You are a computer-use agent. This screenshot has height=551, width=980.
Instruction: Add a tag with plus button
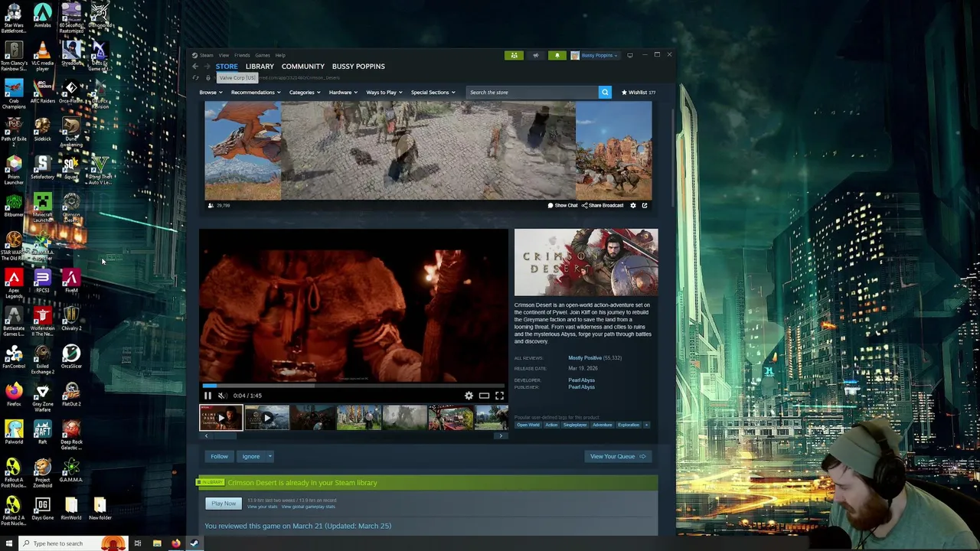pyautogui.click(x=646, y=425)
